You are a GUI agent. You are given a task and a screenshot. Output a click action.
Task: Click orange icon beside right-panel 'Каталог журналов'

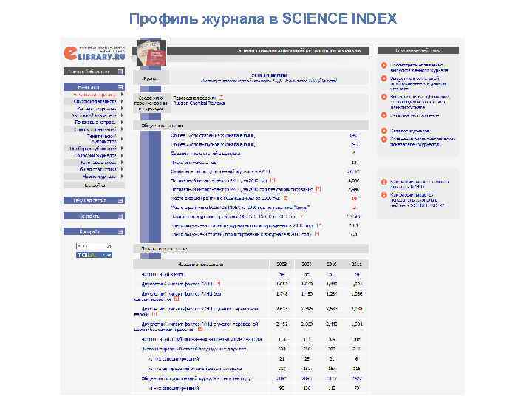pos(384,131)
